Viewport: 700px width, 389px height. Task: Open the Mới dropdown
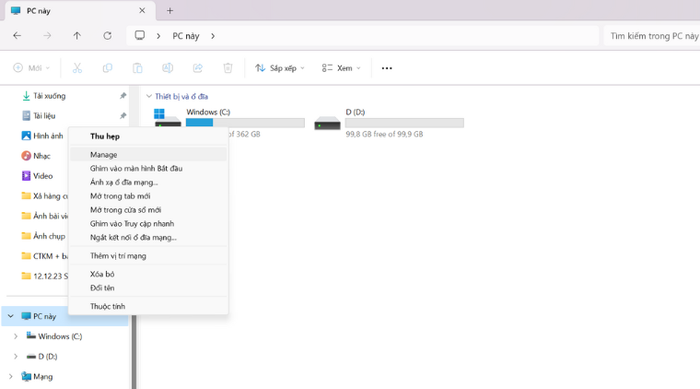click(31, 68)
